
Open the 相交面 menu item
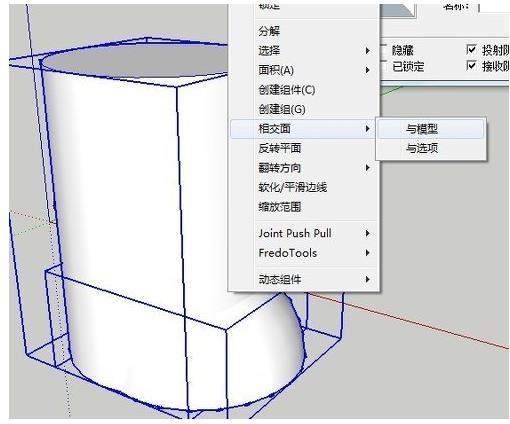coord(304,129)
